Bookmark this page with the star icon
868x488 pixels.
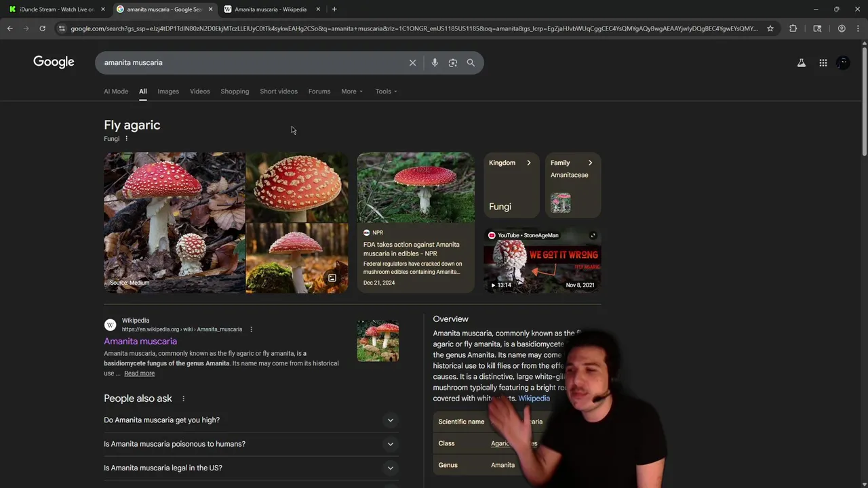coord(770,28)
